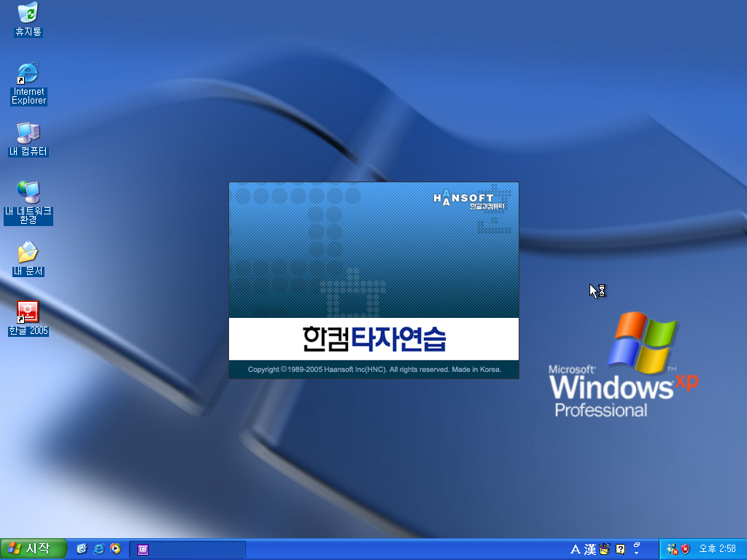Launch Windows Media Player from Quick Launch
Image resolution: width=747 pixels, height=560 pixels.
(x=115, y=549)
